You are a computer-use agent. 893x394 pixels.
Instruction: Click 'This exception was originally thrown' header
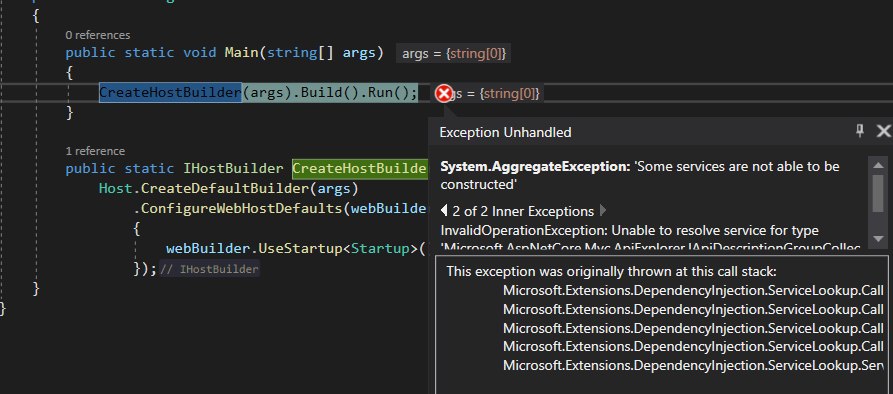611,271
